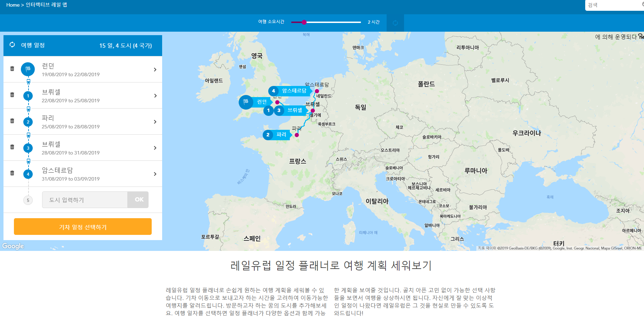This screenshot has height=317, width=644.
Task: Expand the 런던 itinerary row chevron
Action: (155, 70)
